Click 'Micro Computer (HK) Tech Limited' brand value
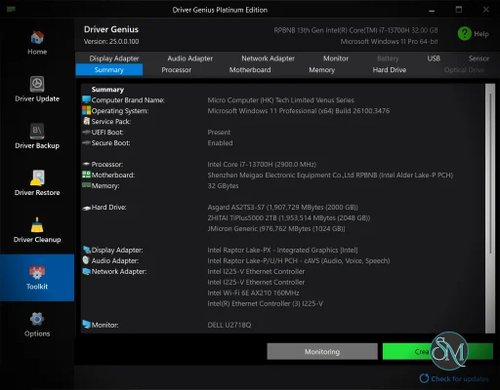The image size is (500, 390). [281, 100]
